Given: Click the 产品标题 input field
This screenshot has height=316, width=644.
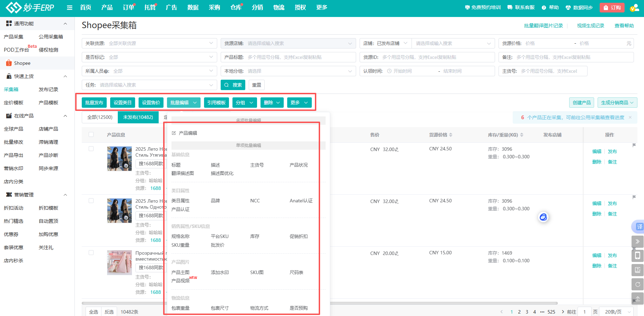Looking at the screenshot, I should tap(300, 57).
